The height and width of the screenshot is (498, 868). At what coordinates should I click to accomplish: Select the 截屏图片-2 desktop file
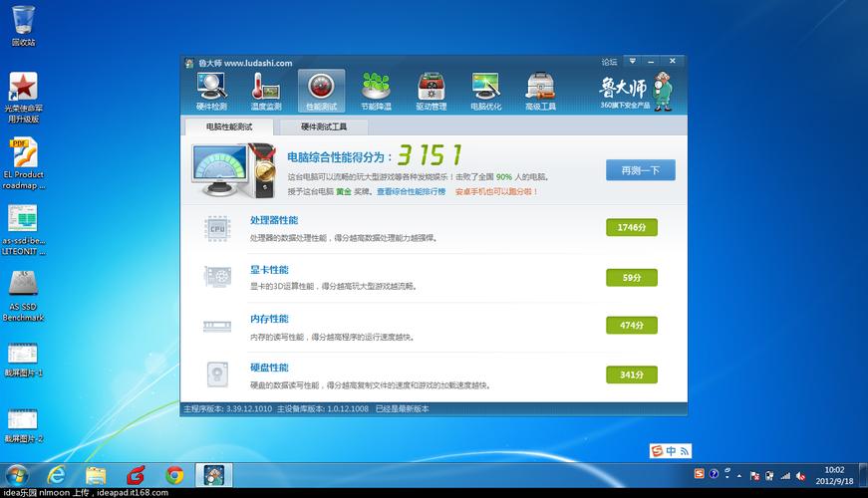[23, 425]
